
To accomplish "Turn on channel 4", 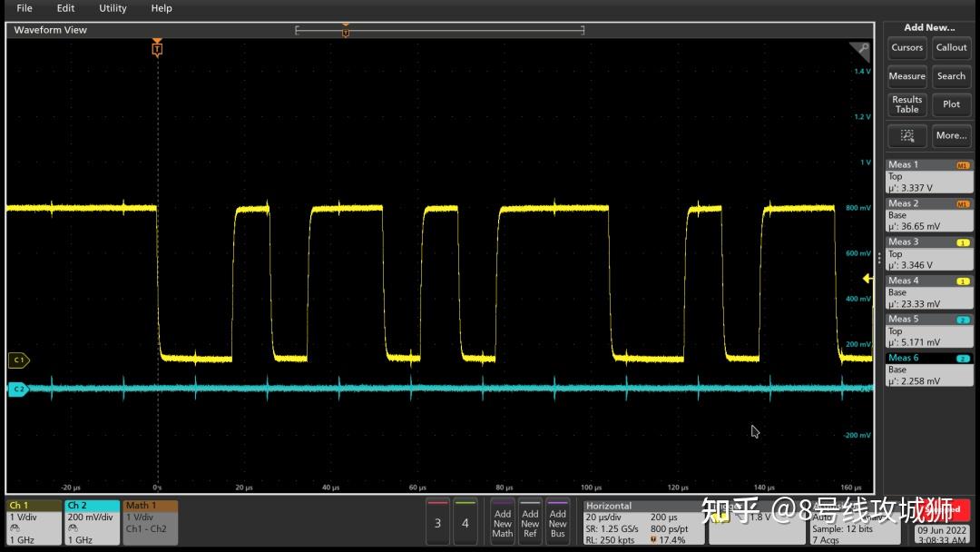I will coord(465,521).
